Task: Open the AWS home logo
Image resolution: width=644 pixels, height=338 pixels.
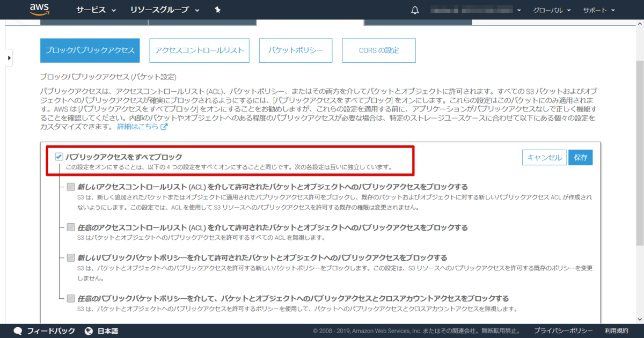Action: click(40, 10)
